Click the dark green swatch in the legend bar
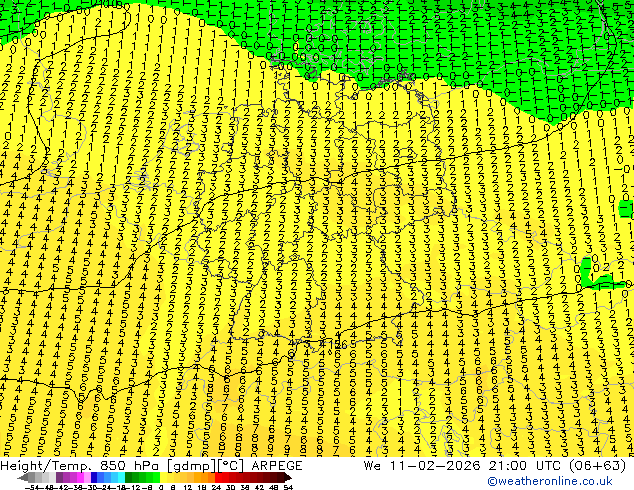Viewport: 634px width, 490px height. coord(129,477)
